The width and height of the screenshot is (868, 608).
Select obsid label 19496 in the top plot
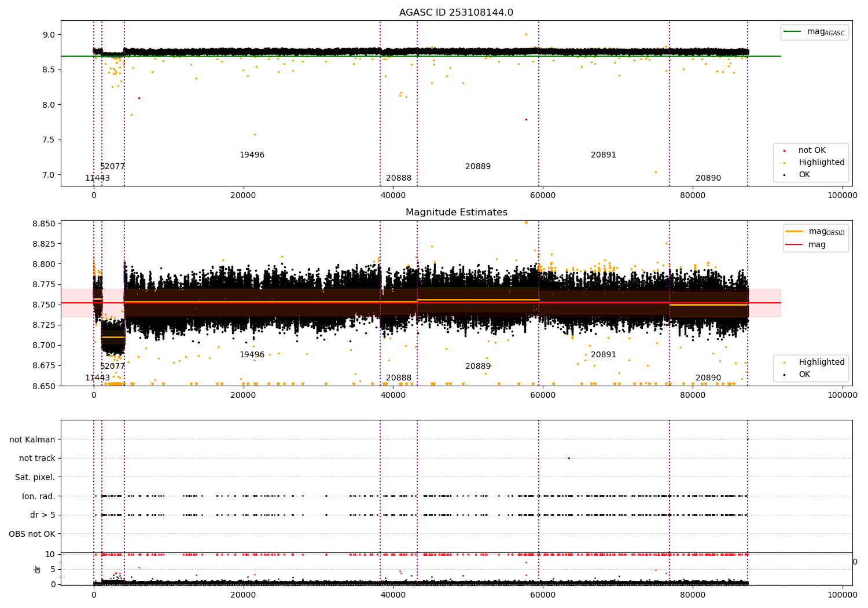point(252,155)
